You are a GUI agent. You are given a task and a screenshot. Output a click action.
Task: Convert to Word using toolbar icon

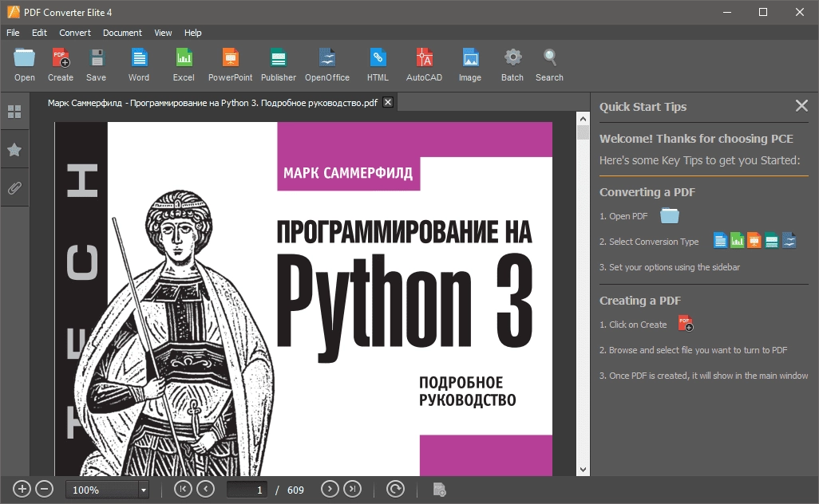[139, 57]
